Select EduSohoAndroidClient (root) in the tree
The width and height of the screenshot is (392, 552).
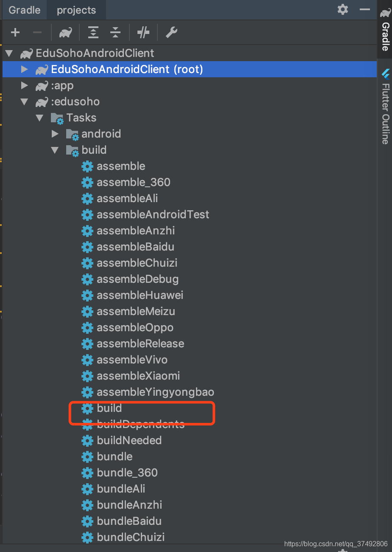tap(126, 69)
